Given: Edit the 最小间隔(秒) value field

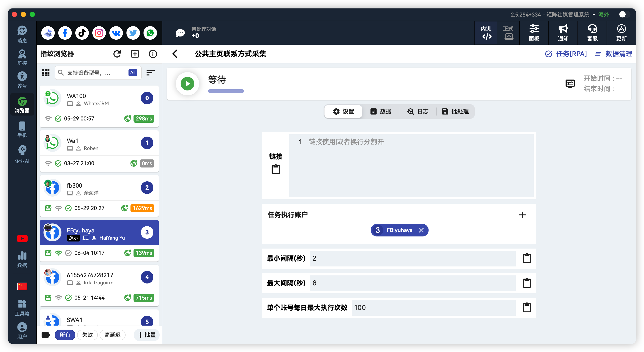Looking at the screenshot, I should [x=413, y=258].
